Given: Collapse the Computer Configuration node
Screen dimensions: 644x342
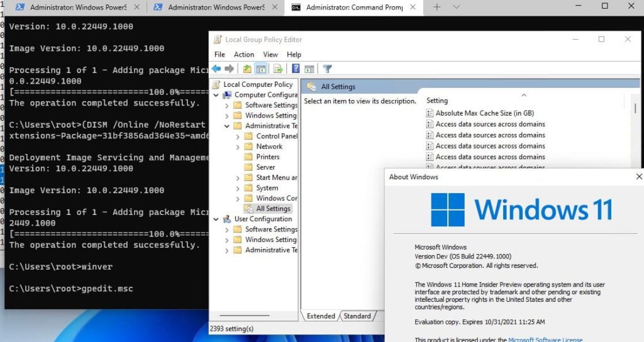Looking at the screenshot, I should click(x=216, y=95).
